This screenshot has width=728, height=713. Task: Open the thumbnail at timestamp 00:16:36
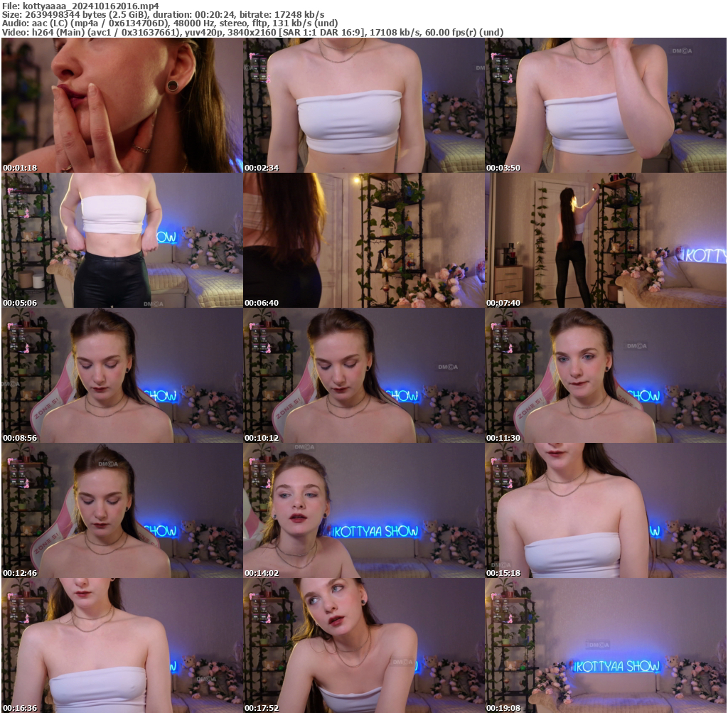121,645
